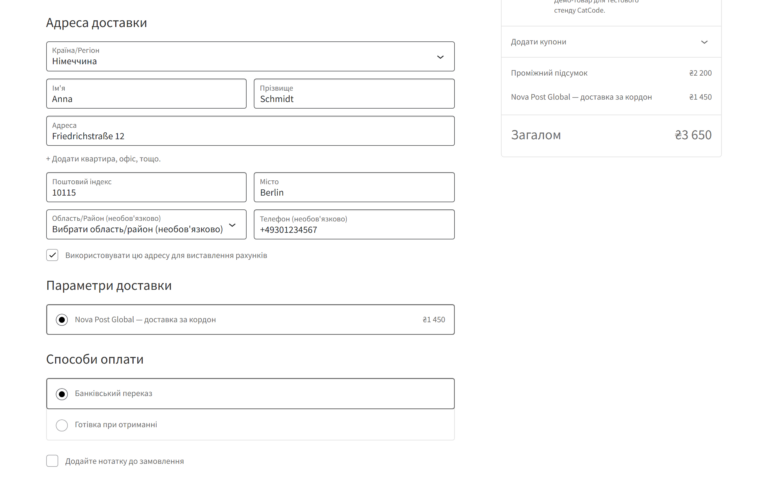Tick the Додайте нотатку до замовлення checkbox
Viewport: 768px width, 480px height.
[52, 461]
